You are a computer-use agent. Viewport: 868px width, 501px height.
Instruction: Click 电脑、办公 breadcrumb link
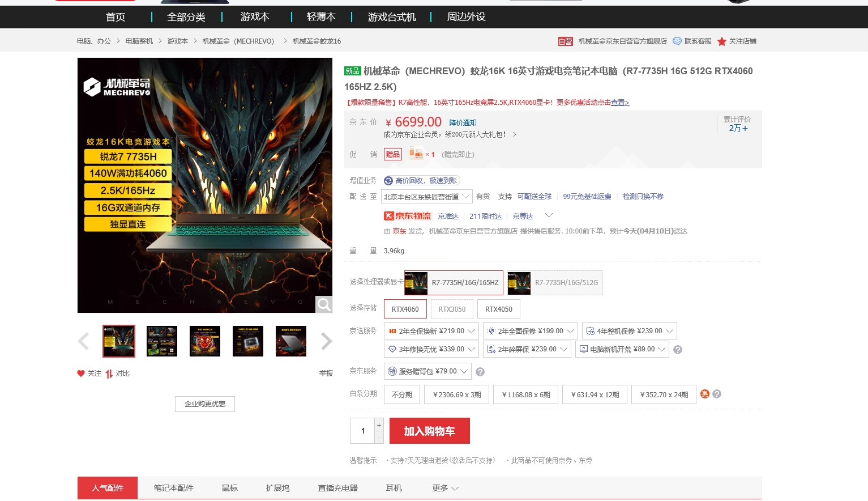[x=94, y=41]
